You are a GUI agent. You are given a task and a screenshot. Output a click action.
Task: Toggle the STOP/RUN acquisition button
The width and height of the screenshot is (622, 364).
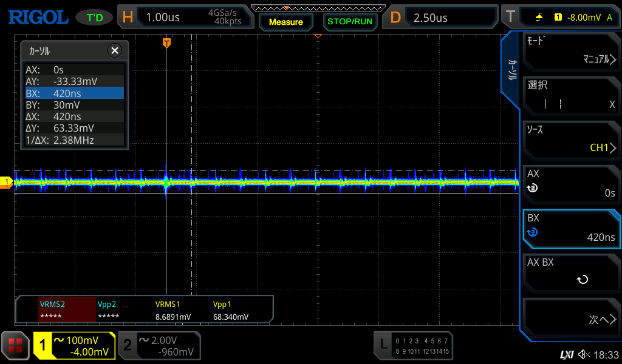(349, 22)
